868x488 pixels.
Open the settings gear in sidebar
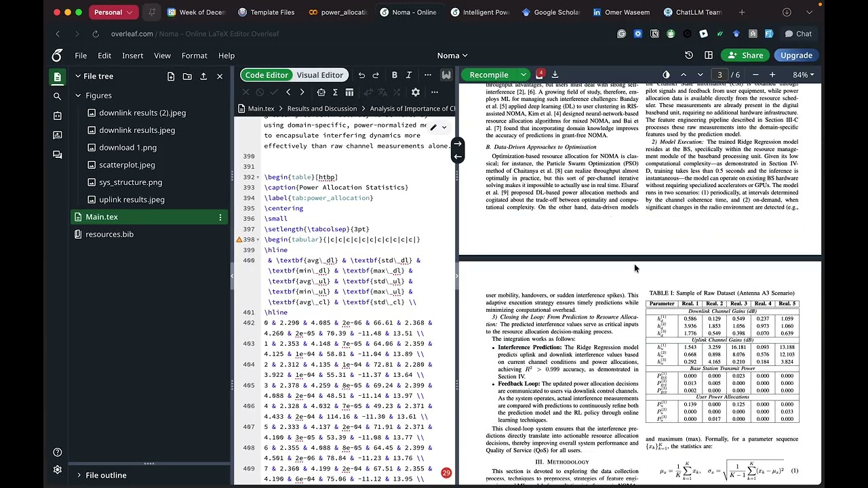tap(58, 470)
